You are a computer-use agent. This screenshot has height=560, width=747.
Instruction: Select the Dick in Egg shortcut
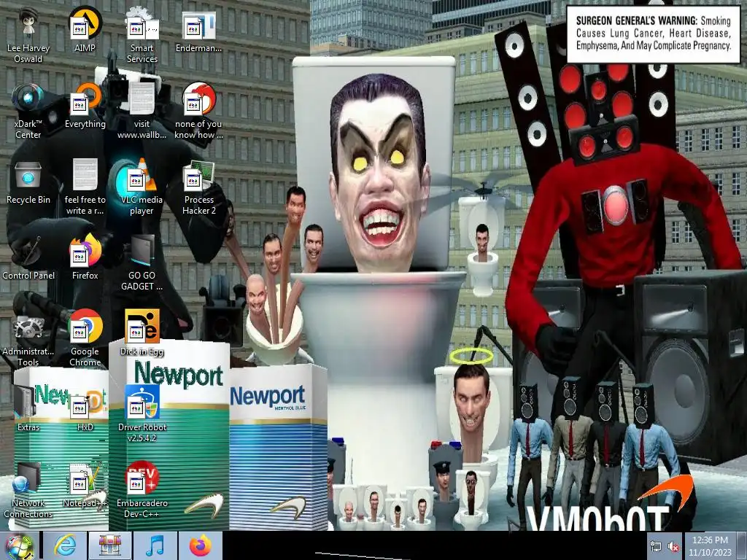click(x=142, y=332)
